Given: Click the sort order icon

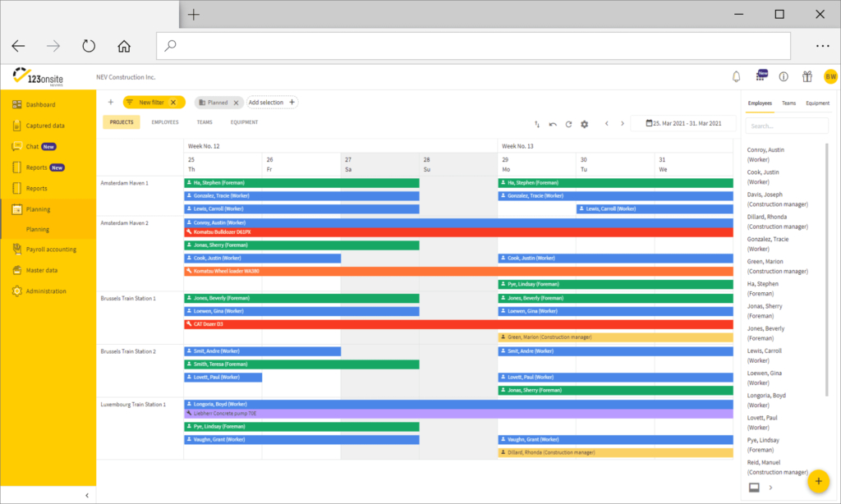Looking at the screenshot, I should coord(537,124).
